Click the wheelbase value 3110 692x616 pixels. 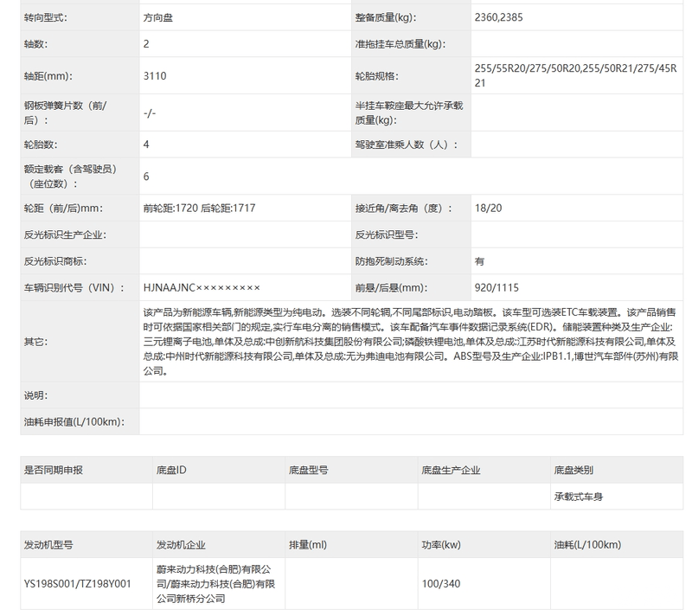coord(157,75)
